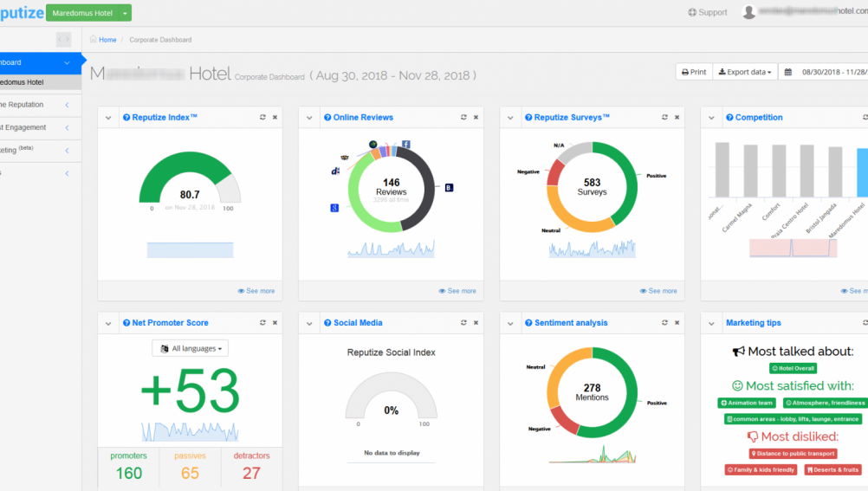This screenshot has height=491, width=868.
Task: Open the Maredomus Hotel dropdown
Action: coord(89,13)
